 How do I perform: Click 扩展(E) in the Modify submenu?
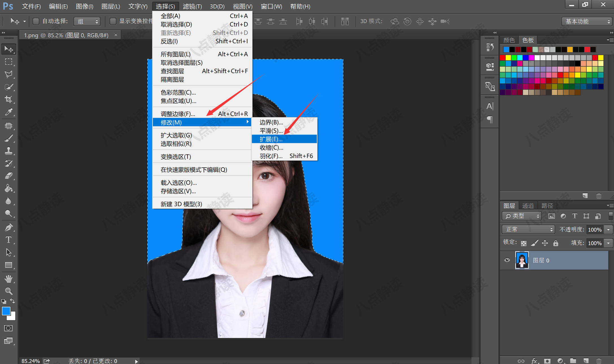271,139
